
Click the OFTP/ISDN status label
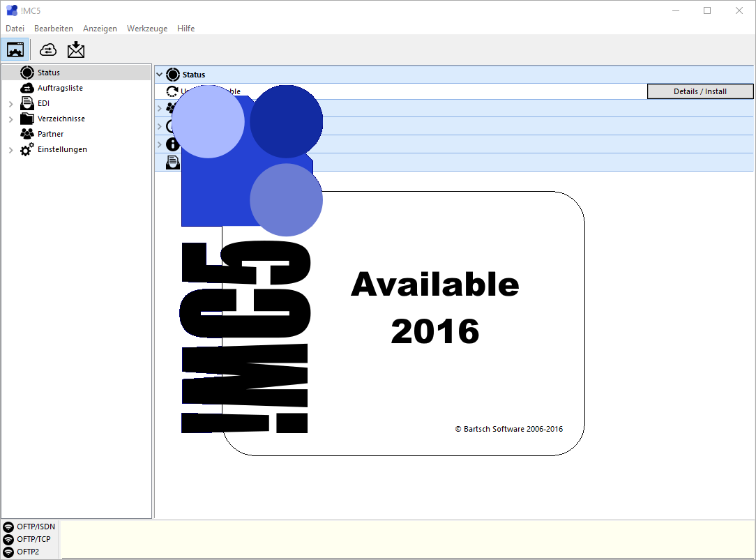[x=36, y=527]
